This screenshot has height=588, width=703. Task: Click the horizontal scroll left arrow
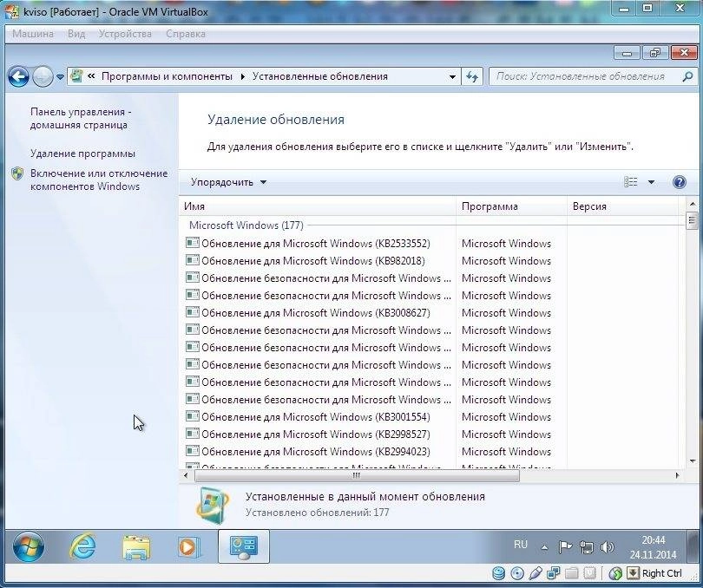(186, 475)
